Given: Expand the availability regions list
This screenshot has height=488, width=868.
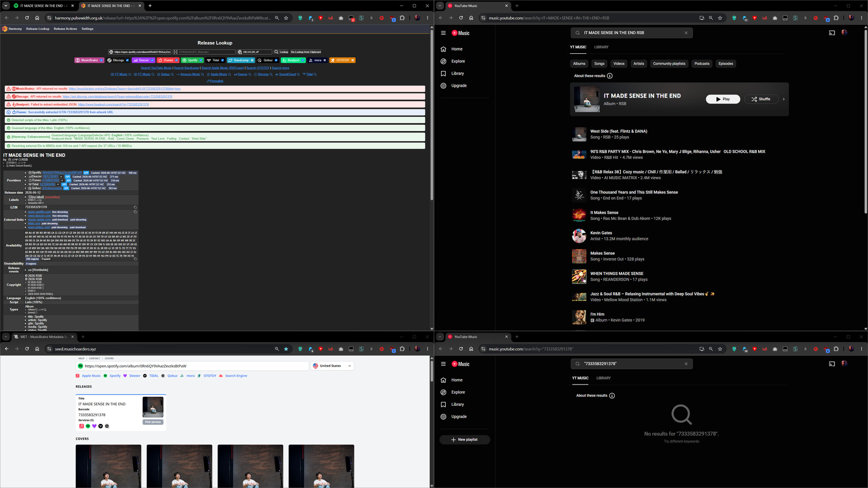Looking at the screenshot, I should click(x=46, y=259).
